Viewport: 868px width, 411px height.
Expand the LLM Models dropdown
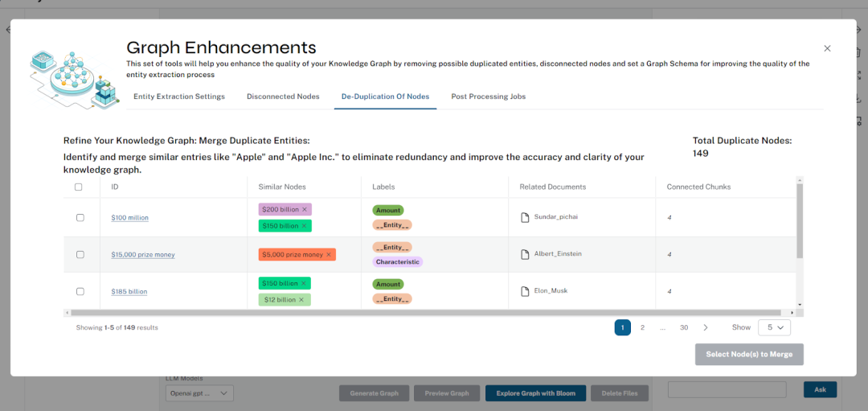tap(199, 393)
